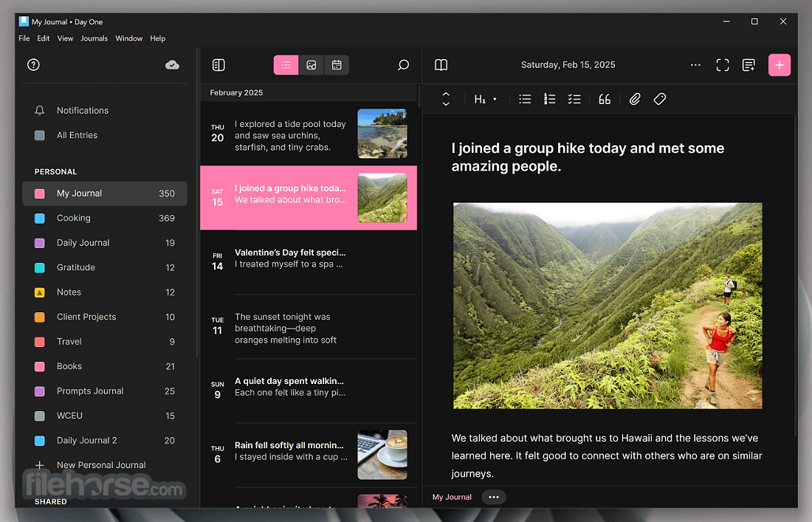Open the H1 heading style dropdown

pos(485,99)
